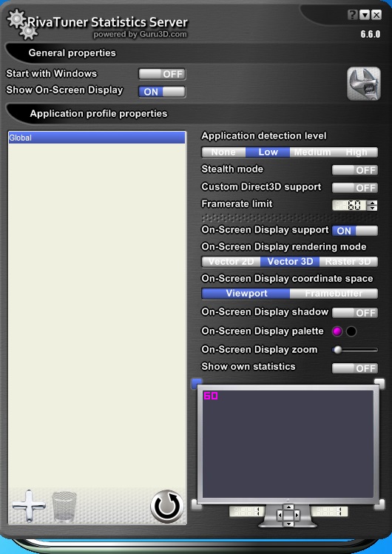The width and height of the screenshot is (392, 554).
Task: Toggle Stealth mode switch
Action: [355, 170]
